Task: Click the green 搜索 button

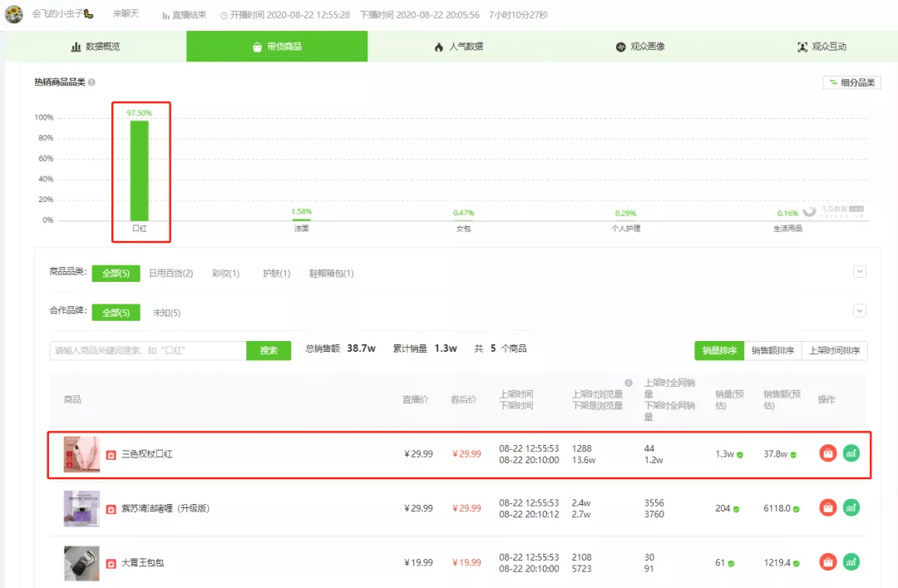Action: [269, 350]
